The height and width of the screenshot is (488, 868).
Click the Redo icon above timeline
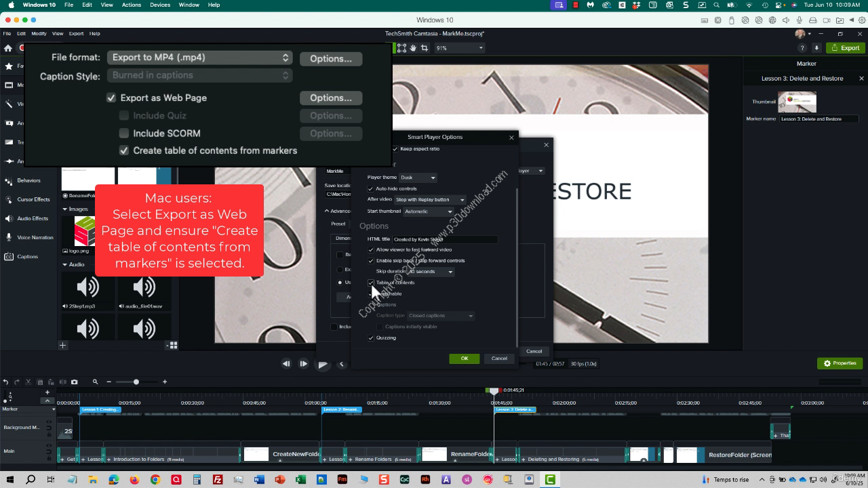pos(17,382)
